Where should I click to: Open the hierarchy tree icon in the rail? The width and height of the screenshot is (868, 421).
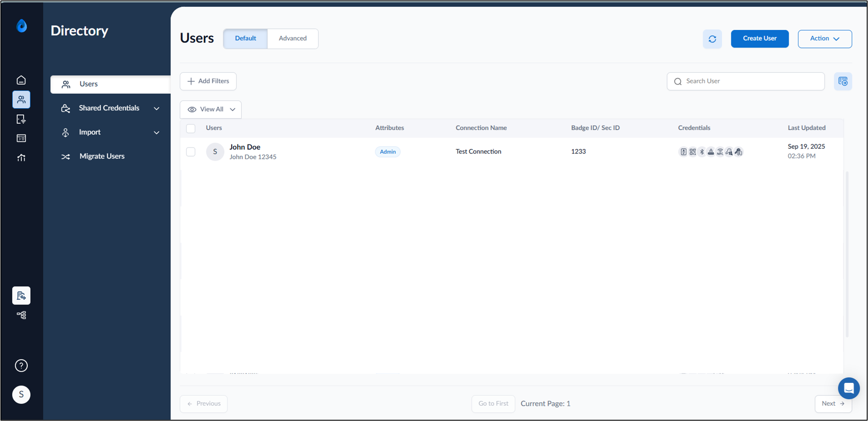21,315
